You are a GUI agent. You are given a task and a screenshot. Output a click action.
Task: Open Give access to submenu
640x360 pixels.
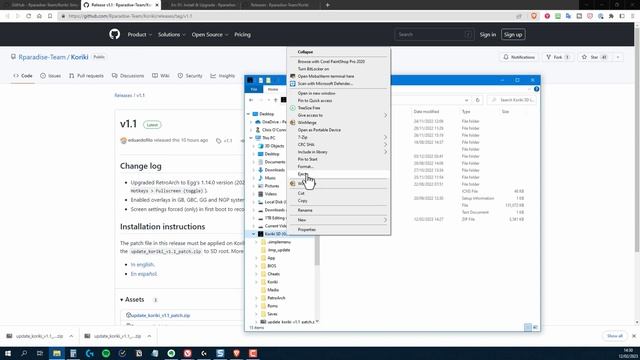pyautogui.click(x=338, y=116)
